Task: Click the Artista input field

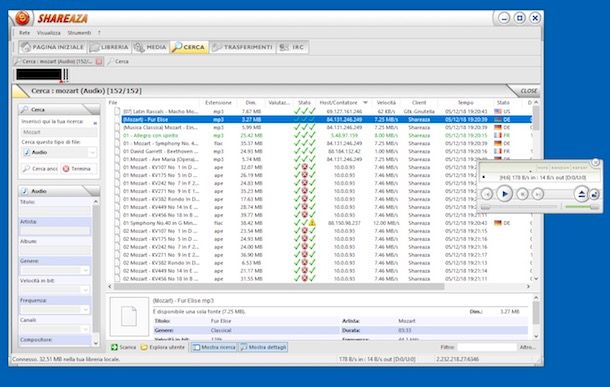Action: pyautogui.click(x=55, y=231)
